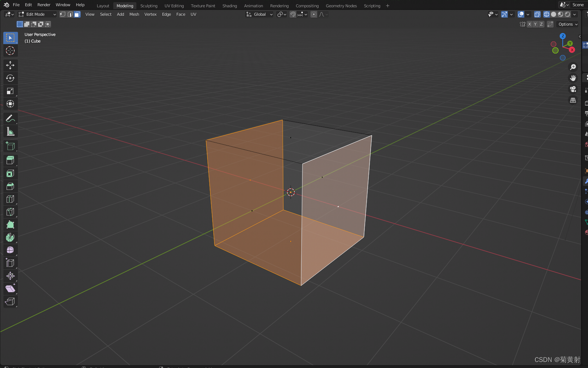
Task: Toggle proportional editing
Action: coord(314,14)
